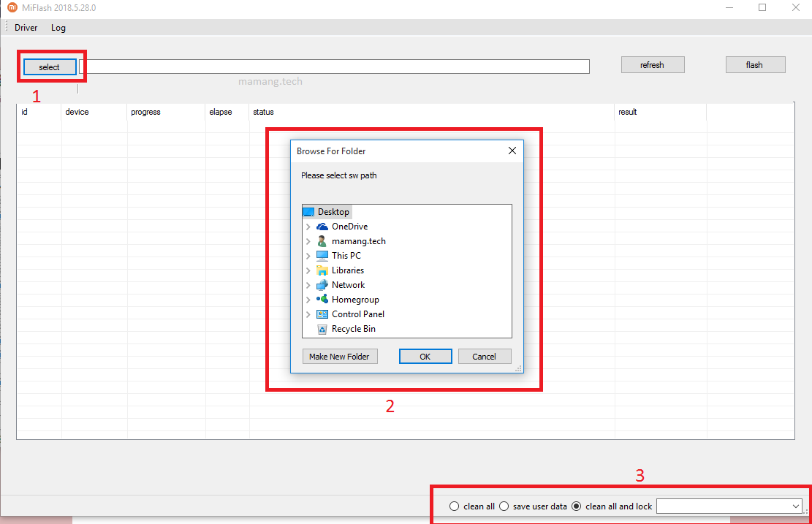Click the device column header

click(94, 112)
